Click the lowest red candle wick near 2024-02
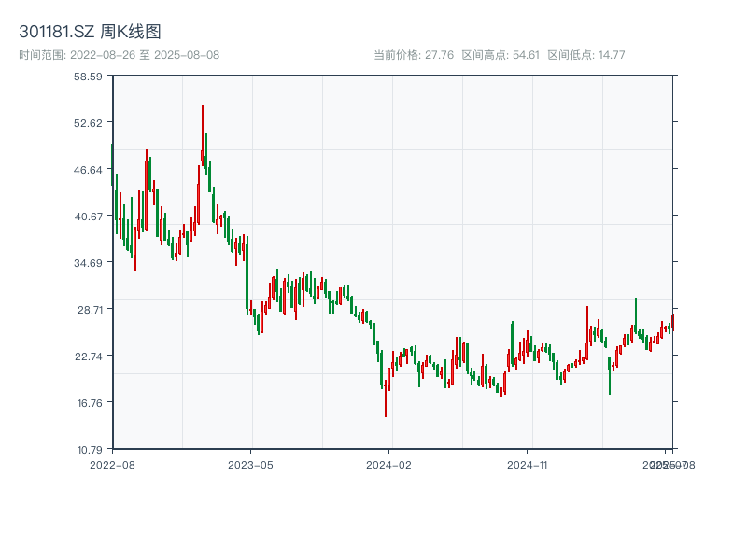 tap(386, 401)
